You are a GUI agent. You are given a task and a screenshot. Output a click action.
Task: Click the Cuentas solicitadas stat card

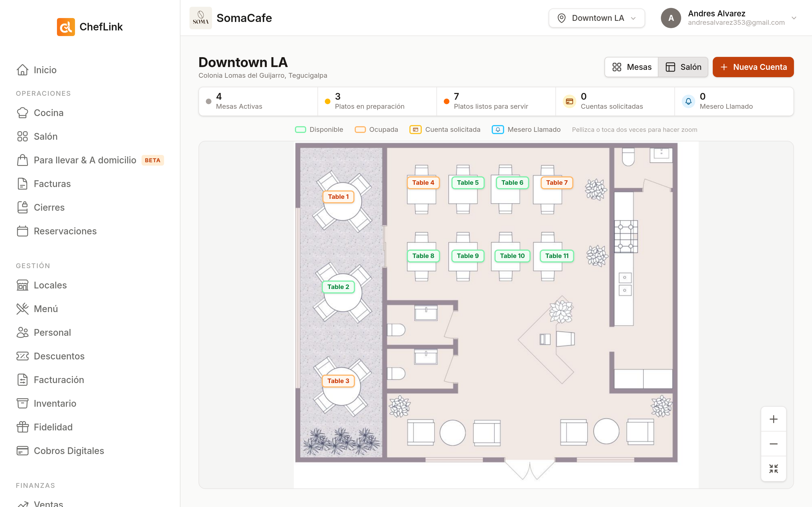615,101
